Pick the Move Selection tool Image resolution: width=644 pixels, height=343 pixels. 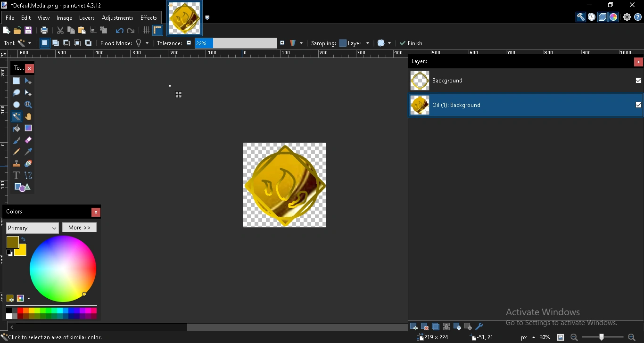28,93
